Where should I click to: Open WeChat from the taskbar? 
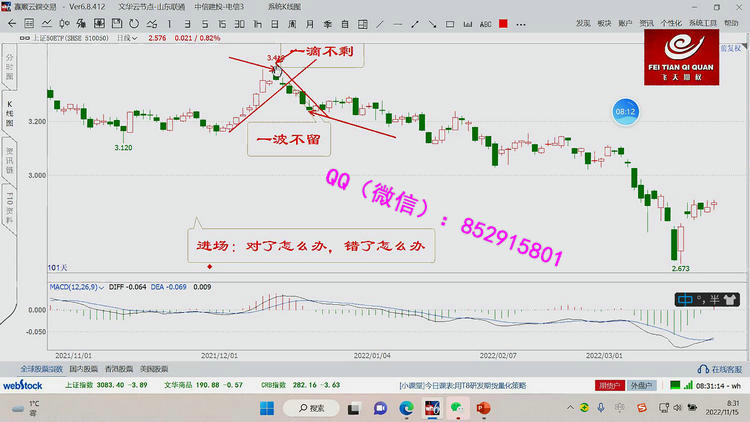click(x=458, y=408)
